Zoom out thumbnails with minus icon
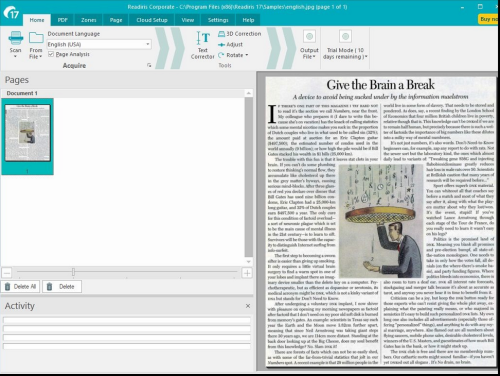 click(7, 273)
